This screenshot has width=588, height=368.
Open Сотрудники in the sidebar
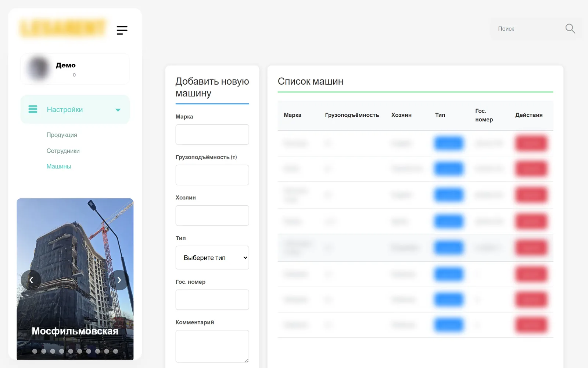tap(63, 151)
